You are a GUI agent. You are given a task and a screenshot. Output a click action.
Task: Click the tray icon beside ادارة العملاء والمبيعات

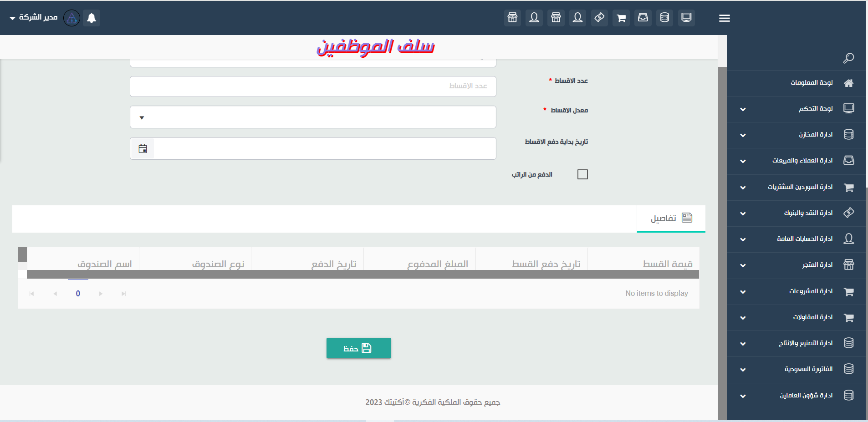tap(848, 161)
